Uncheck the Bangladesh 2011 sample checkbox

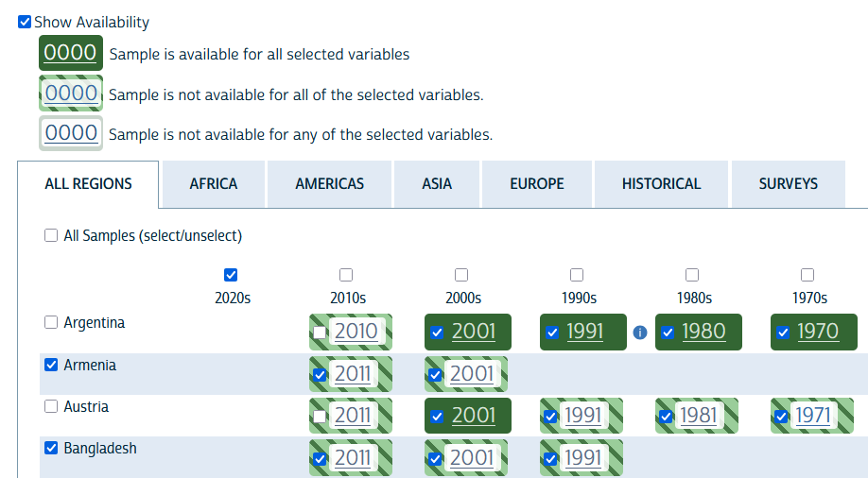coord(320,459)
